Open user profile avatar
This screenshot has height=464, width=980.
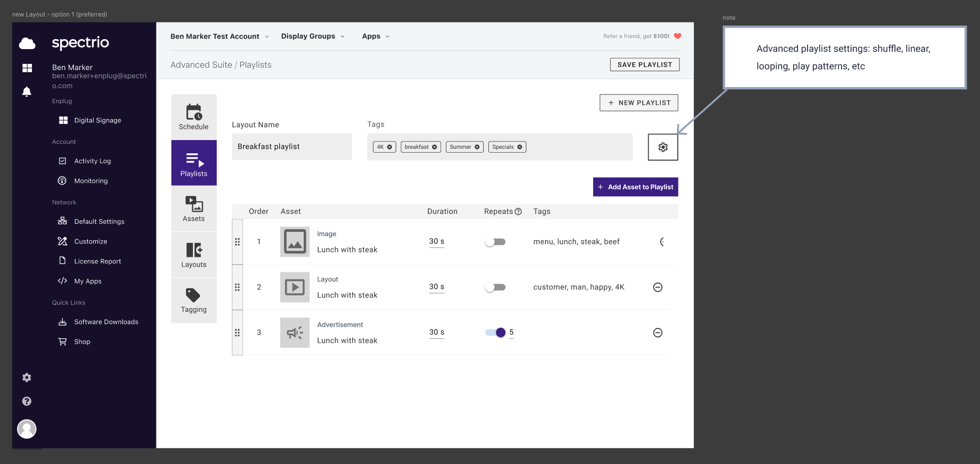pos(26,429)
